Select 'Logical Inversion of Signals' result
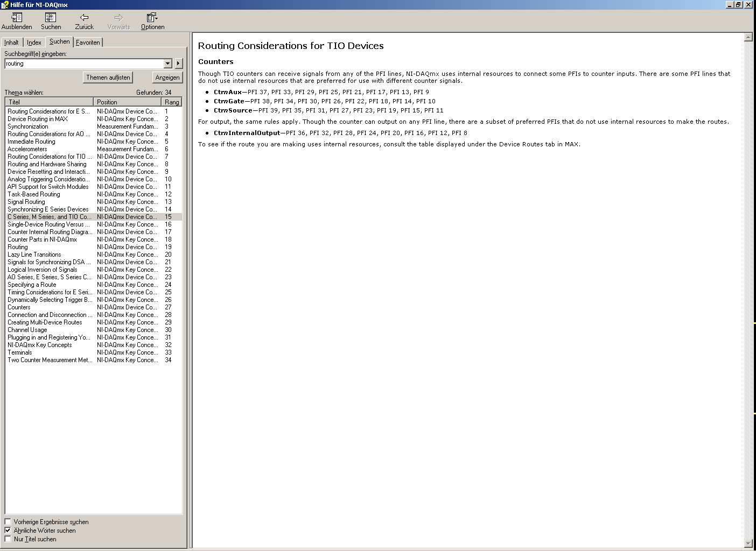Image resolution: width=756 pixels, height=551 pixels. [x=94, y=270]
